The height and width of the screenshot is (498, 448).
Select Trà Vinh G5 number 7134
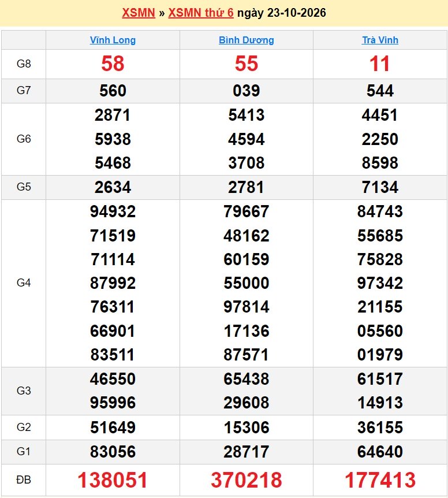380,187
